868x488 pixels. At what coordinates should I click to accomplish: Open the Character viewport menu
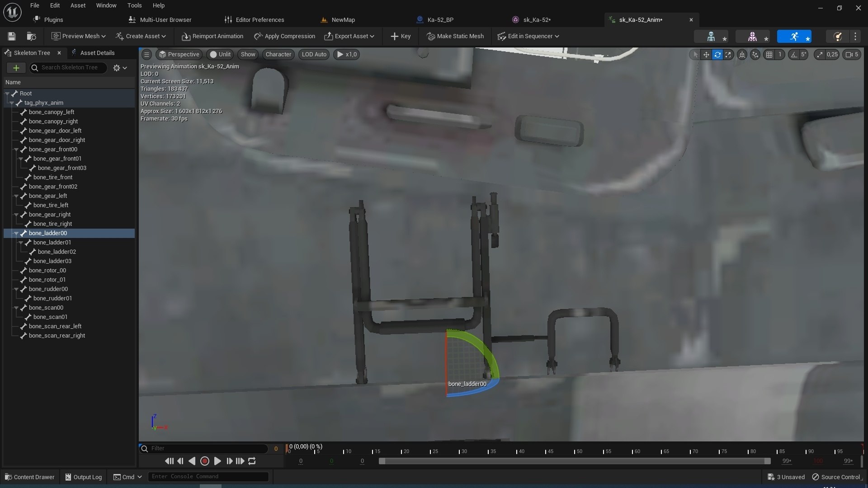coord(278,55)
